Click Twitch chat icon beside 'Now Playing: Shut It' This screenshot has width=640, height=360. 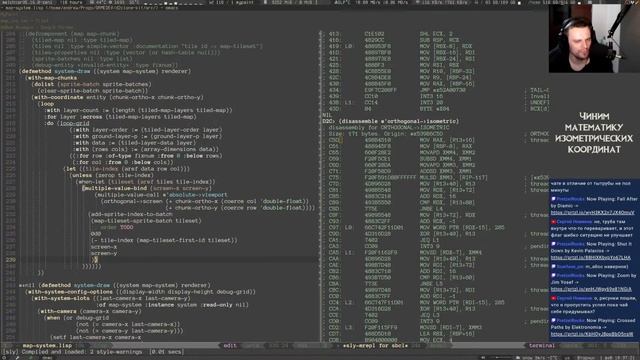coord(553,244)
